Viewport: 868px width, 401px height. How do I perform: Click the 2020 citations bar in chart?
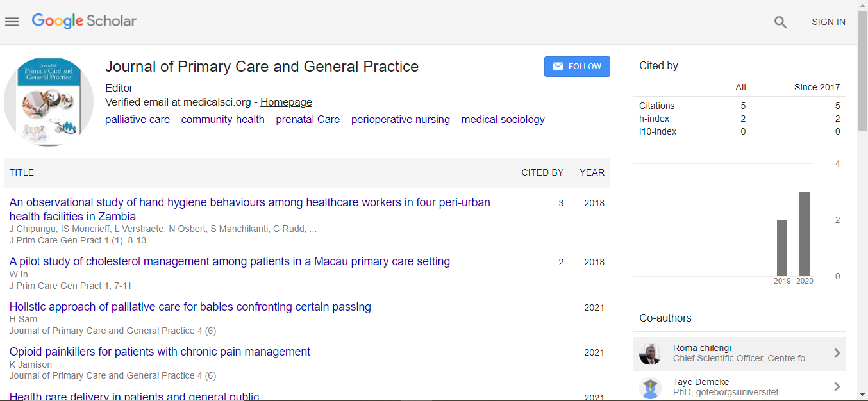click(804, 234)
